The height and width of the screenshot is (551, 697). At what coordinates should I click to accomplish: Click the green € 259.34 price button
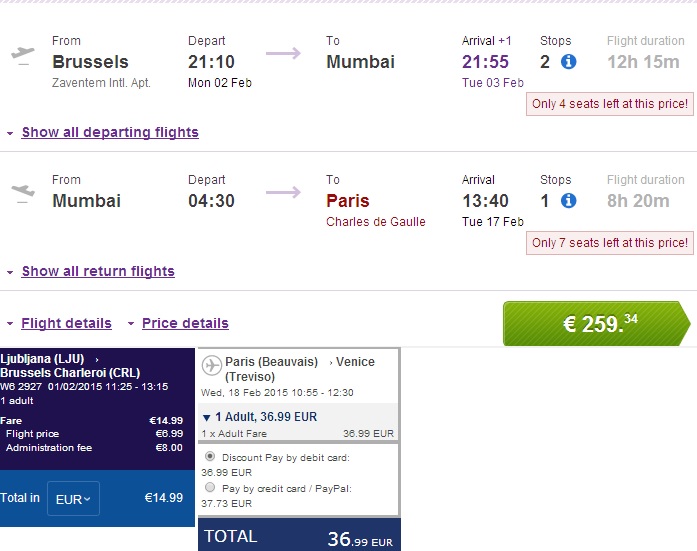tap(596, 324)
